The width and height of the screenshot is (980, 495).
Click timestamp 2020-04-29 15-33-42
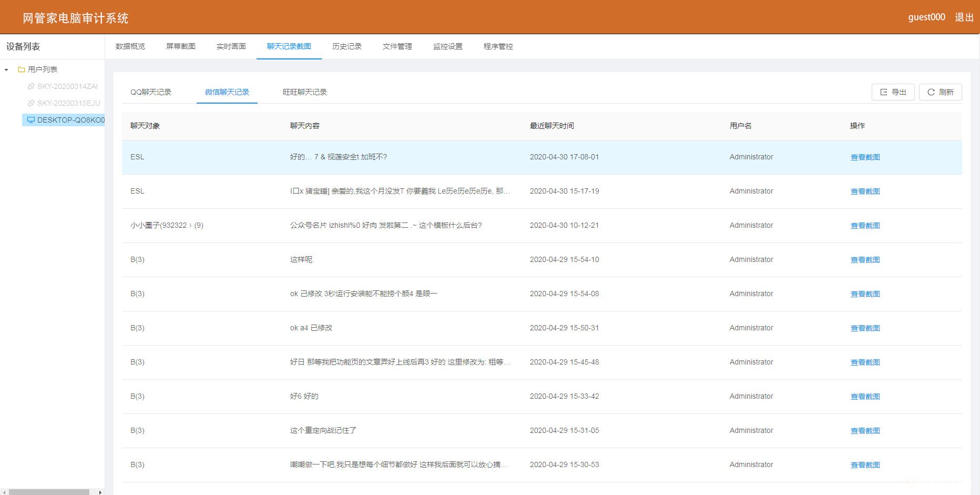tap(564, 396)
